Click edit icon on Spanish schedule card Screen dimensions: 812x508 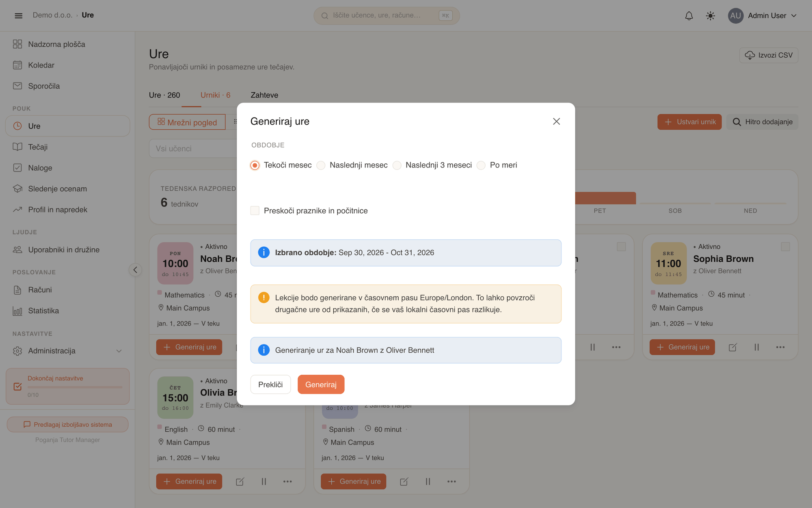coord(404,482)
